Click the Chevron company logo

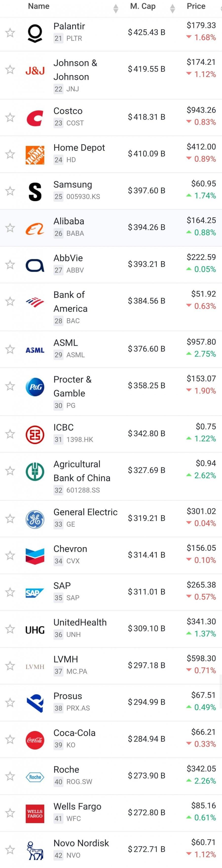35,555
